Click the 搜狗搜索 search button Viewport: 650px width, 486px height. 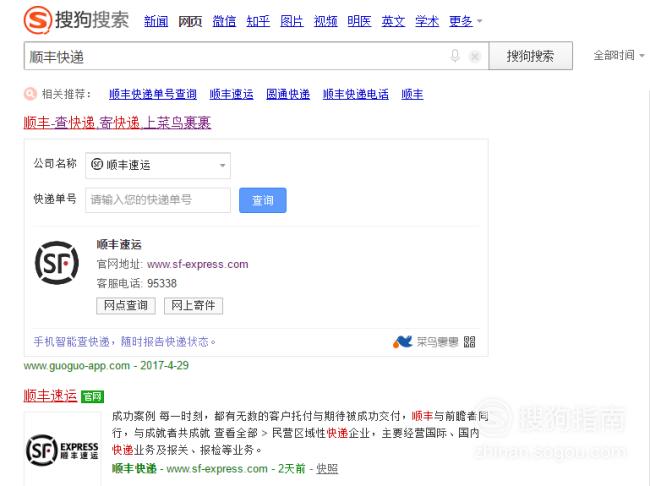click(531, 56)
